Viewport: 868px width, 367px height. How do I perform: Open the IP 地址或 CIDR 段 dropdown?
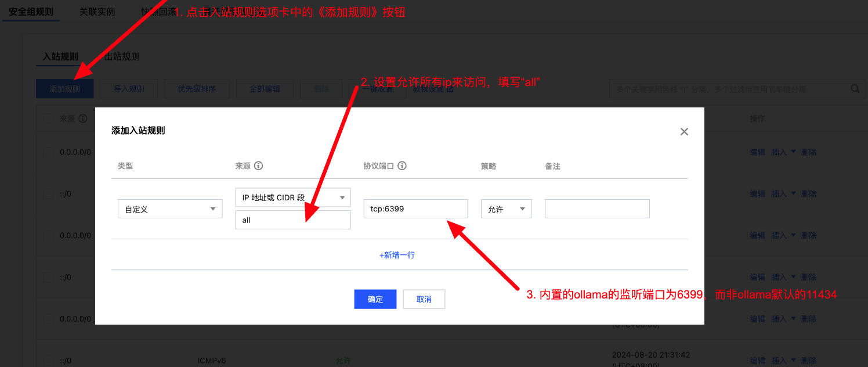pyautogui.click(x=293, y=197)
